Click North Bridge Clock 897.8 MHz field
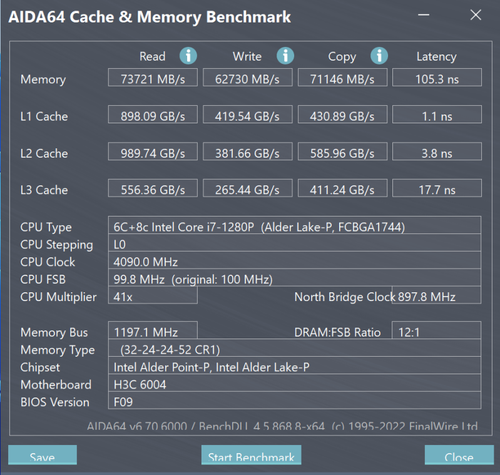The image size is (500, 475). click(436, 295)
